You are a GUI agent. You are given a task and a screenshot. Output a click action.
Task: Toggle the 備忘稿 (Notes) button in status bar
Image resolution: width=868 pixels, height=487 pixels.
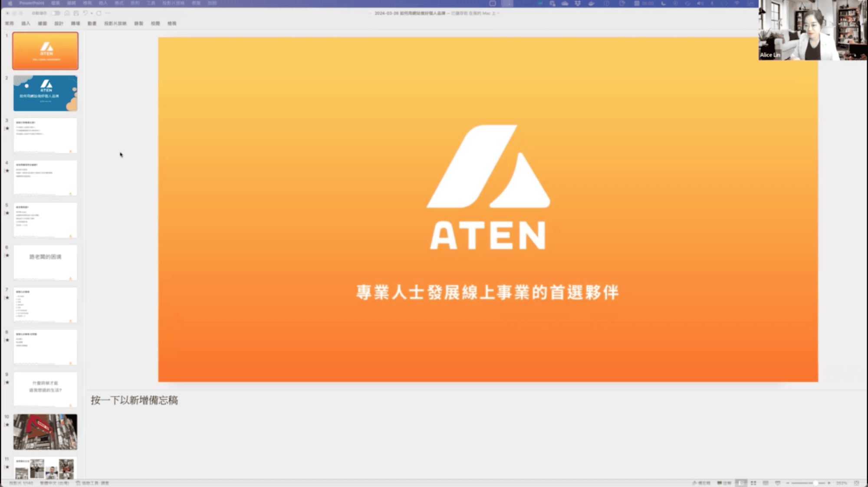pyautogui.click(x=701, y=483)
